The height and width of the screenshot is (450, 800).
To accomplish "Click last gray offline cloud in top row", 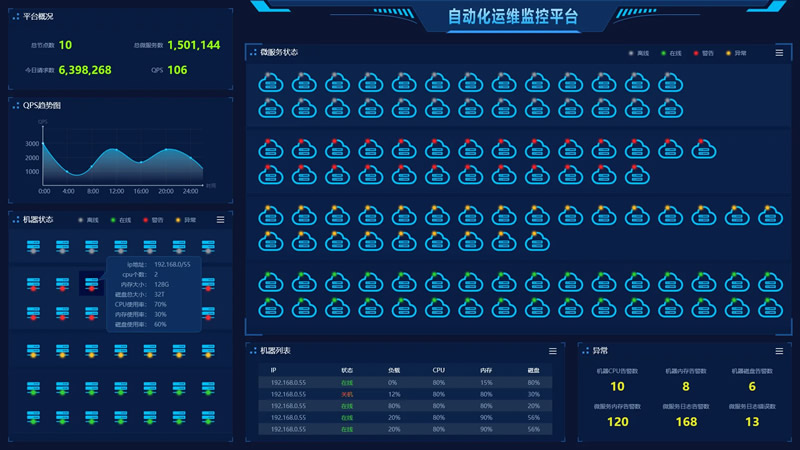I will click(x=670, y=82).
